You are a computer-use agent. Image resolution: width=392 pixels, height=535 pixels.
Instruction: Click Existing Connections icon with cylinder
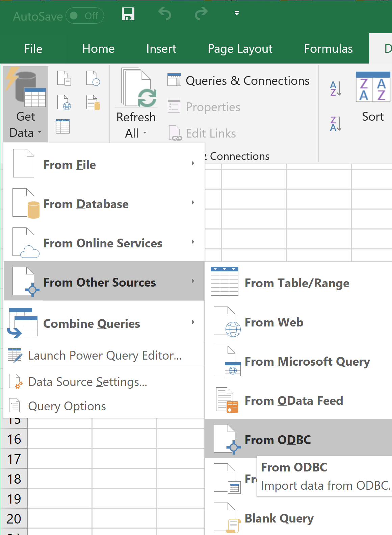(93, 102)
